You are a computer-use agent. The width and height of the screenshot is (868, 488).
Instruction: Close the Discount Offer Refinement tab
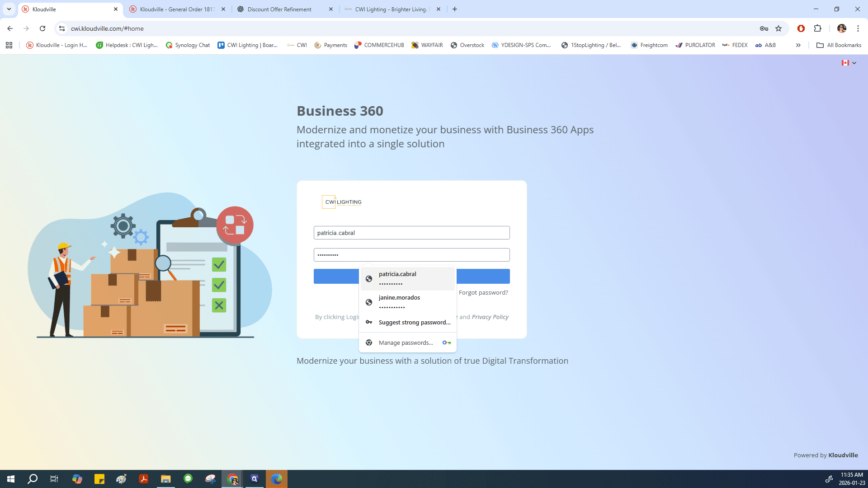pos(331,9)
